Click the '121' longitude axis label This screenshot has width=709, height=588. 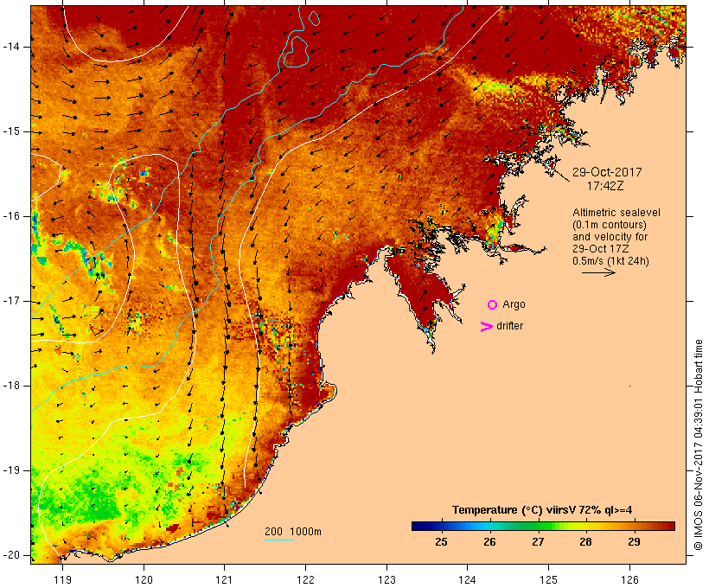(x=224, y=580)
